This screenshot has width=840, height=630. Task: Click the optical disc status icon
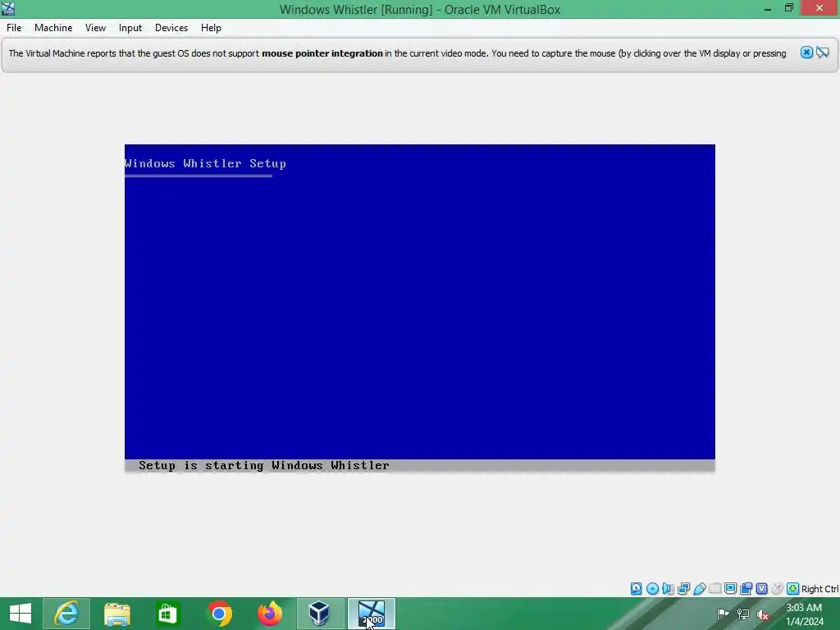click(652, 589)
